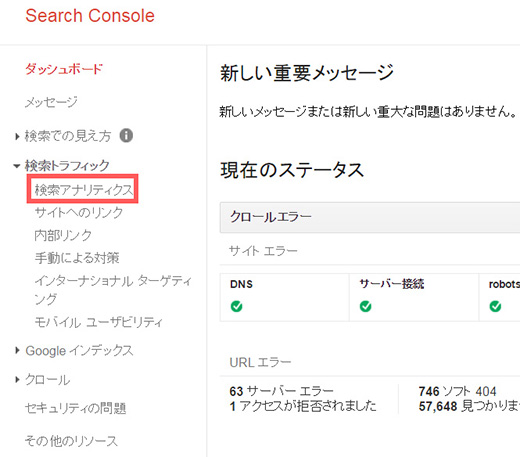This screenshot has height=457, width=520.
Task: Click the green check under サーバー接続
Action: pyautogui.click(x=366, y=306)
